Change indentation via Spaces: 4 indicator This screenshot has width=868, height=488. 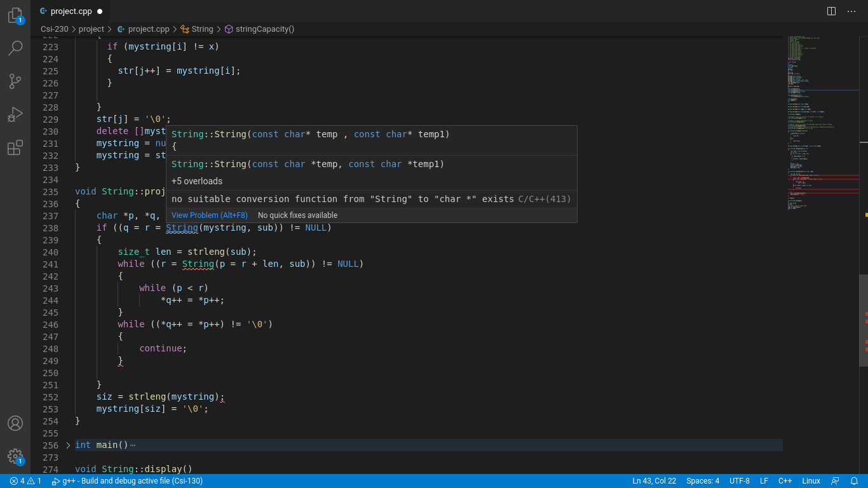703,481
